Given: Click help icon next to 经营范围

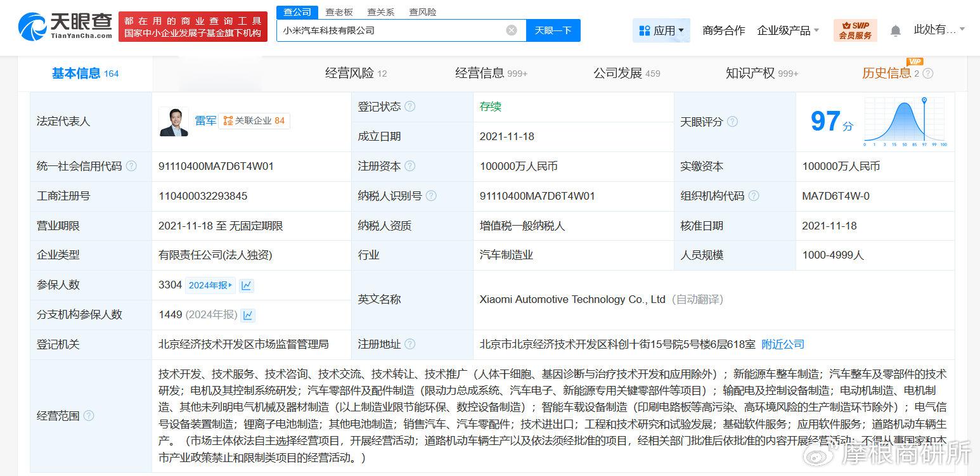Looking at the screenshot, I should click(89, 416).
